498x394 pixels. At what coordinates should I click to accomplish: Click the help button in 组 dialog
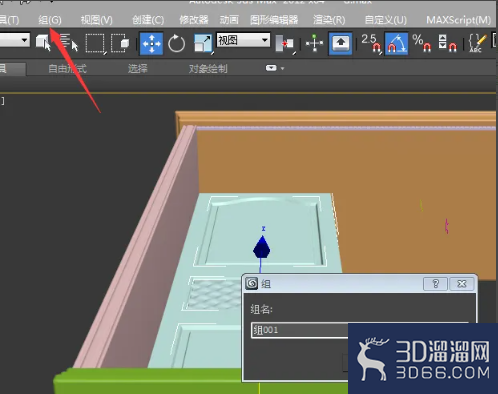pos(435,284)
